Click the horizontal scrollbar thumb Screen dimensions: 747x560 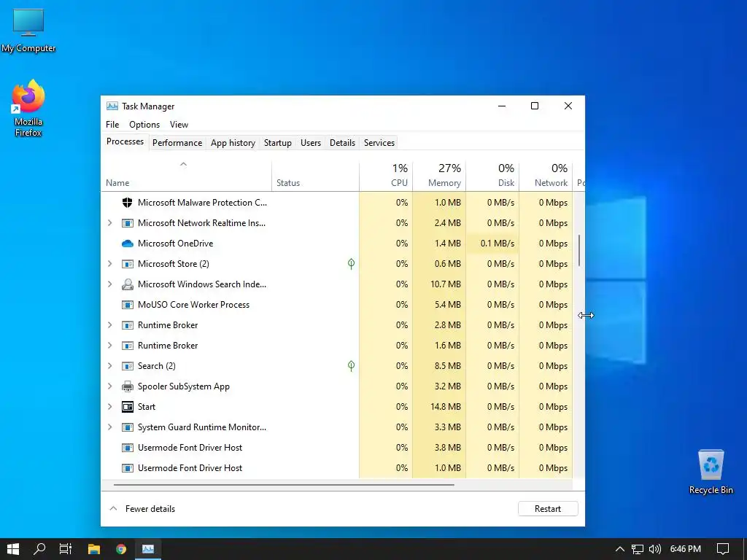tap(284, 485)
